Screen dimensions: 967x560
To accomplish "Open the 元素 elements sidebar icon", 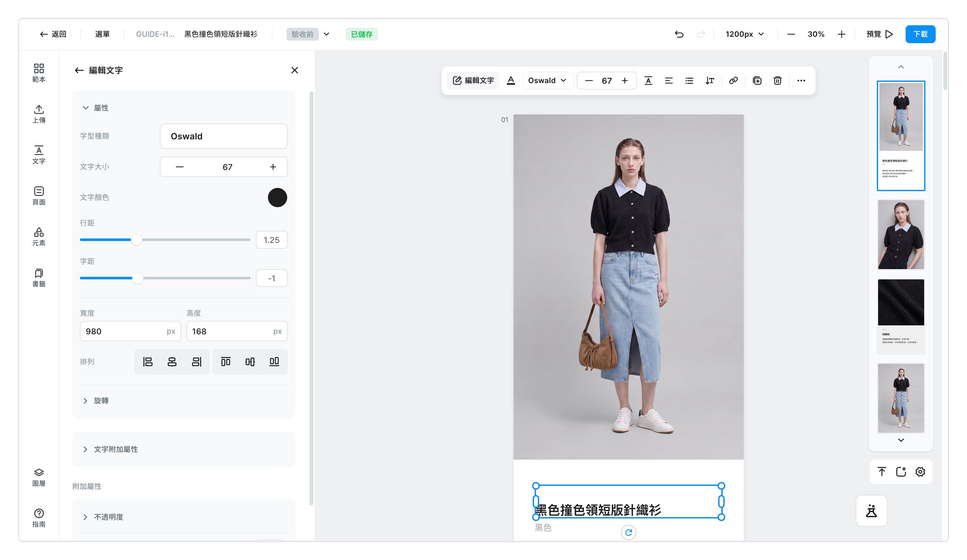I will [x=39, y=237].
